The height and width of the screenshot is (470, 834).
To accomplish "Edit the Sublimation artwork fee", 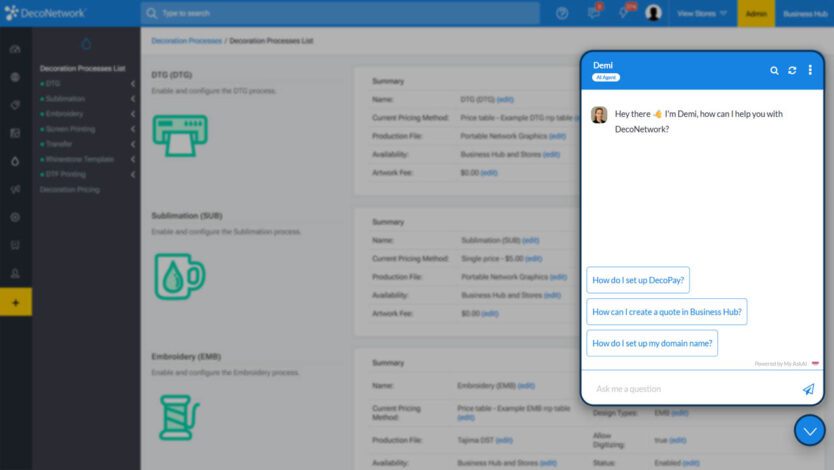I will pyautogui.click(x=490, y=313).
